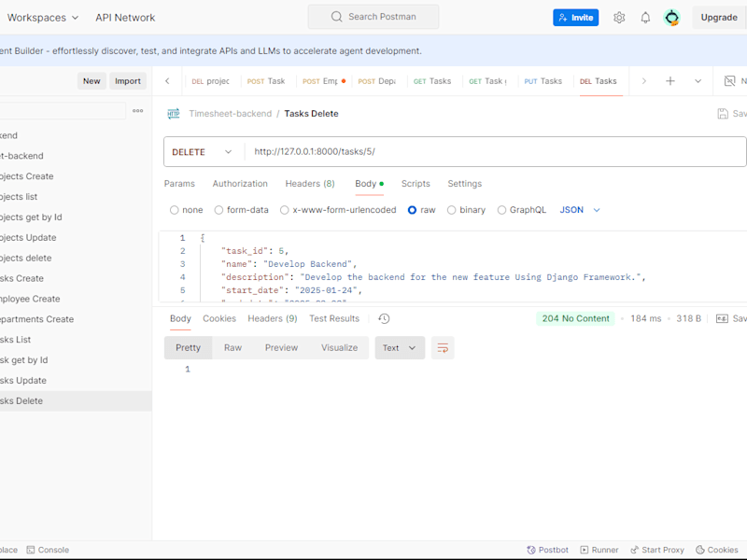
Task: Switch to POST Task tab
Action: tap(266, 81)
